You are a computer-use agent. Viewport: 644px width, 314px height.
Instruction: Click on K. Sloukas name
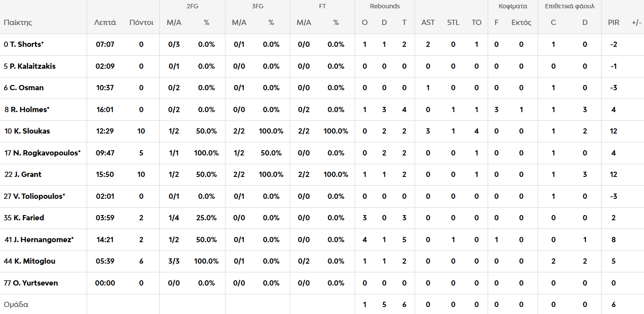coord(31,131)
